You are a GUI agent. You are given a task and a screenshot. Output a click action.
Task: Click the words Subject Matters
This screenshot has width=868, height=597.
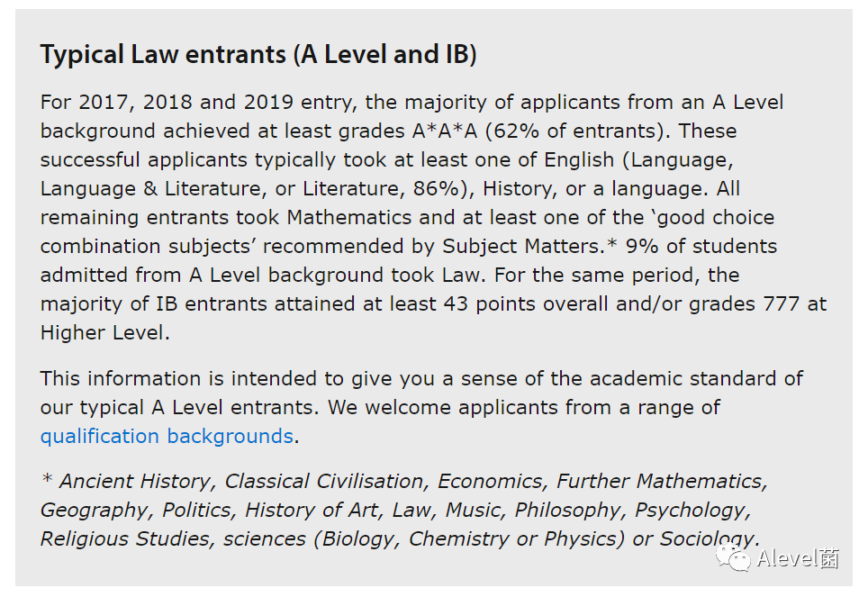click(x=522, y=247)
